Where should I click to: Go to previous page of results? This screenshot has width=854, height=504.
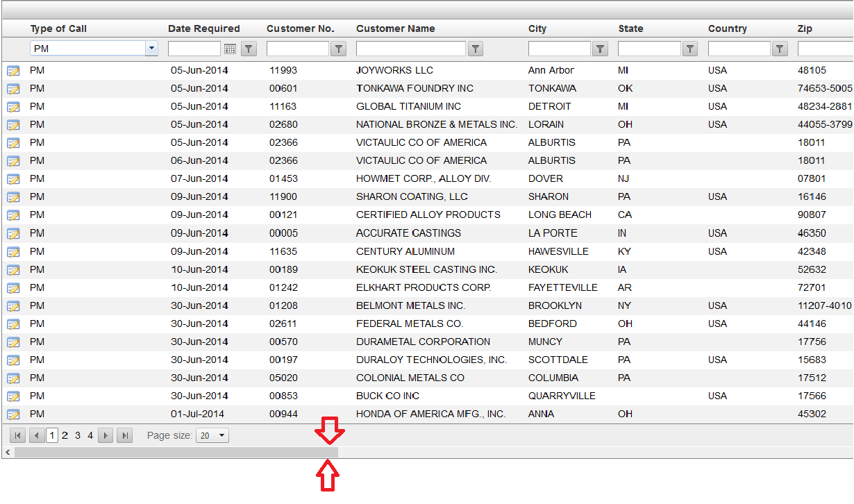(37, 436)
